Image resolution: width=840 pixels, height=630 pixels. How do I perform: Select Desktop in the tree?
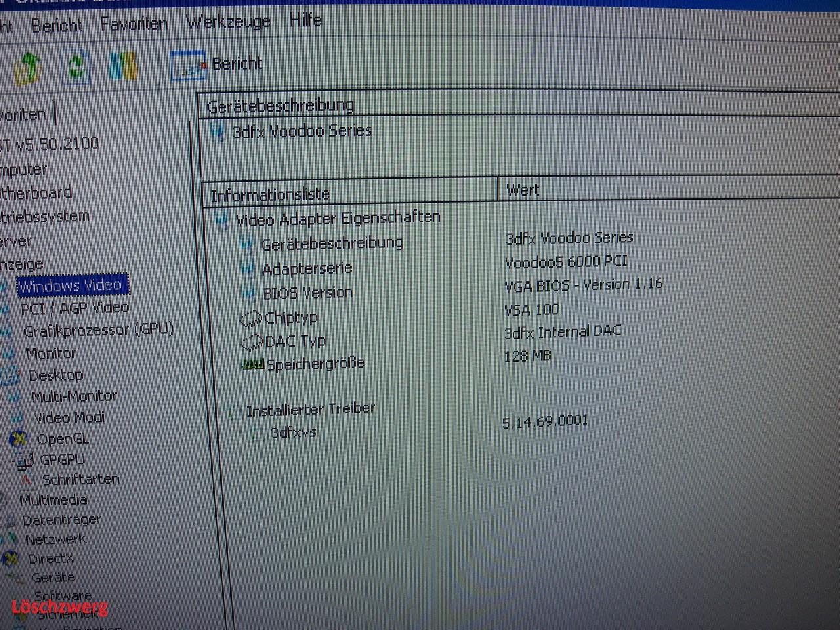click(56, 375)
